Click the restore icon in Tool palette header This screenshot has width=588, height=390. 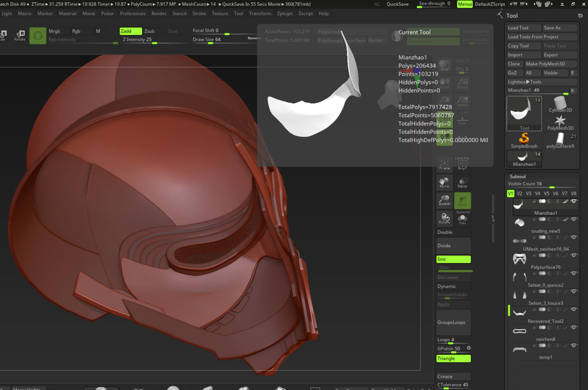(x=580, y=16)
